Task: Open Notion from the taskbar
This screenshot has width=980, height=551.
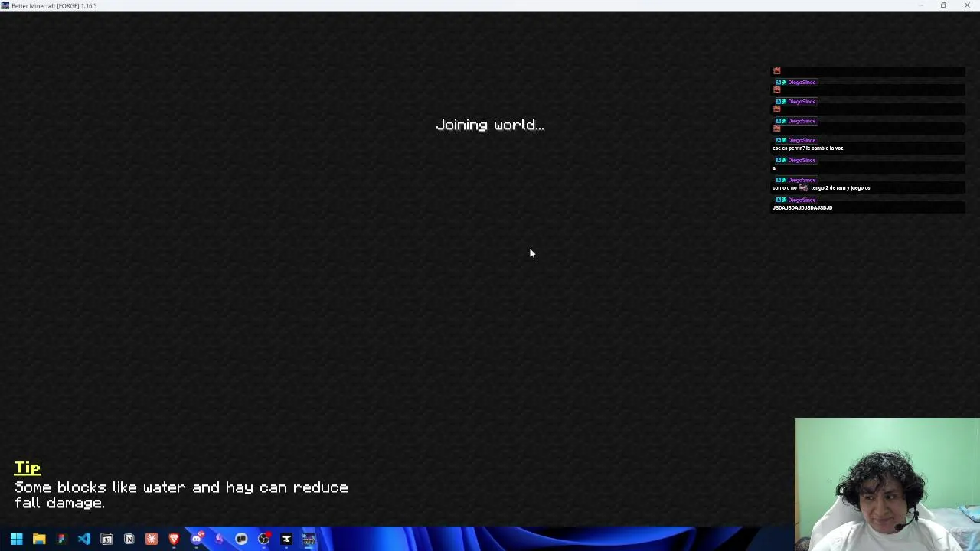Action: (129, 539)
